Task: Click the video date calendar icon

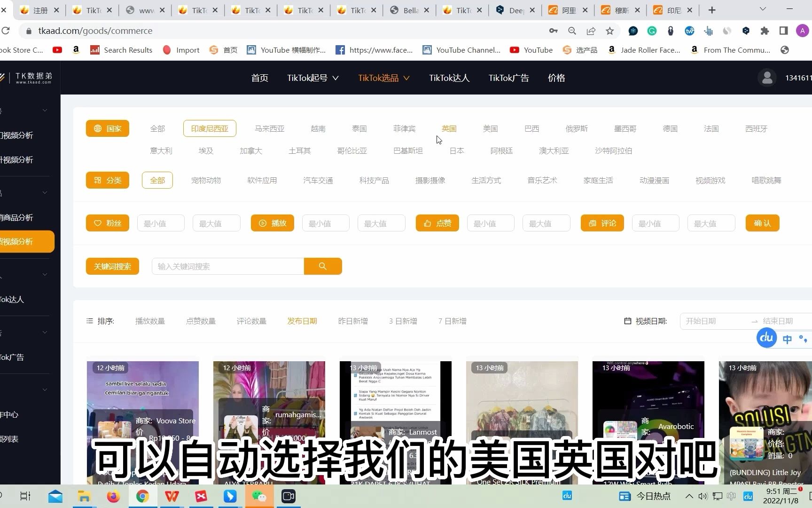Action: [x=627, y=321]
